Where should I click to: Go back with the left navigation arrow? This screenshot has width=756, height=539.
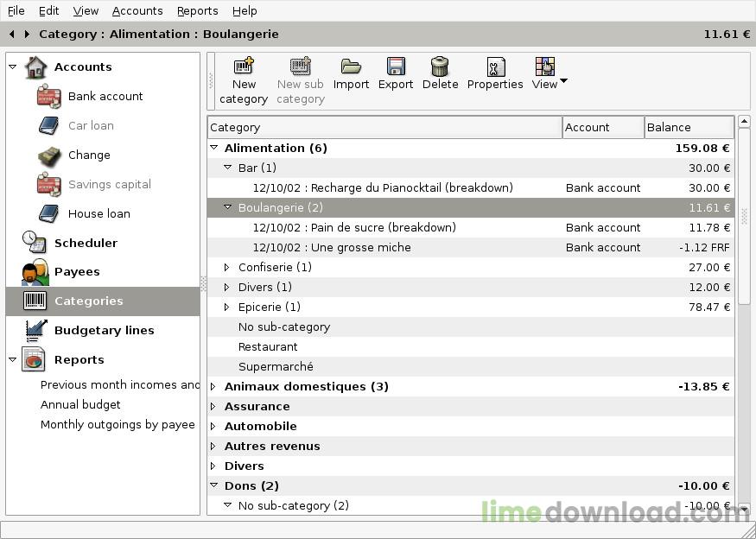12,34
